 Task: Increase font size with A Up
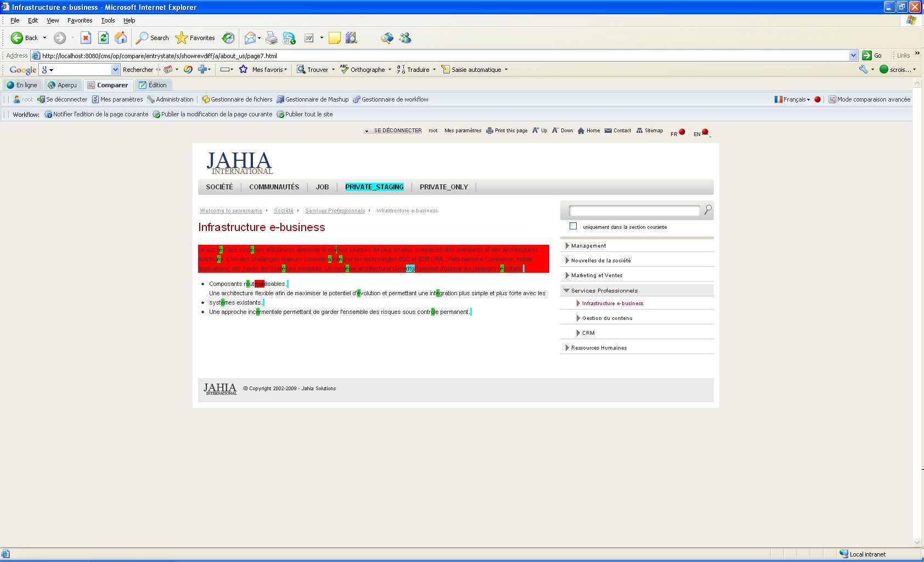(x=539, y=131)
